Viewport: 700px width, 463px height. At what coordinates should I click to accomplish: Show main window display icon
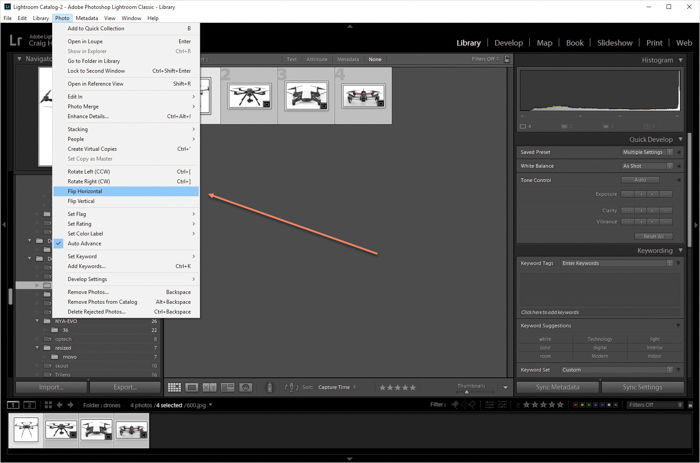coord(13,405)
